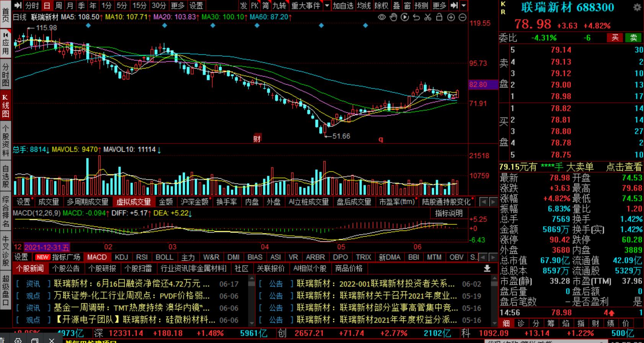The width and height of the screenshot is (644, 343).
Task: Click the 发 toolbar button
Action: [244, 5]
